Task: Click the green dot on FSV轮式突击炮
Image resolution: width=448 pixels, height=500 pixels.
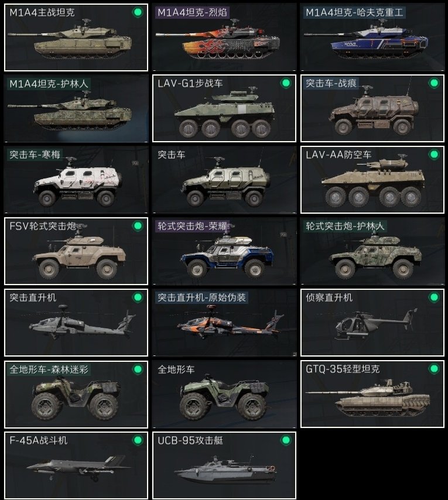Action: [138, 226]
